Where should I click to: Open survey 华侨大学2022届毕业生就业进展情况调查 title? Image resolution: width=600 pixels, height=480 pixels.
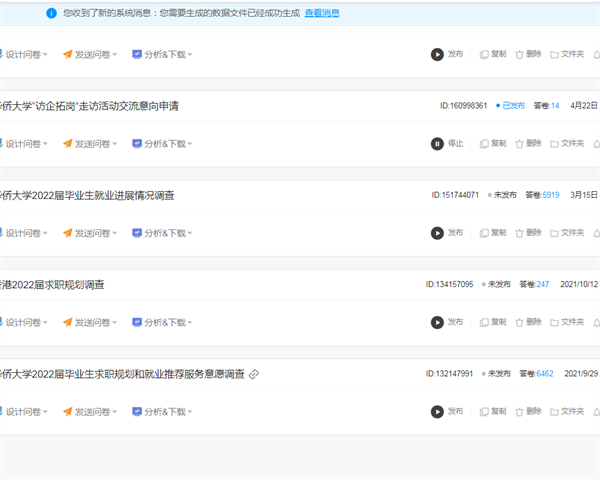tap(87, 196)
